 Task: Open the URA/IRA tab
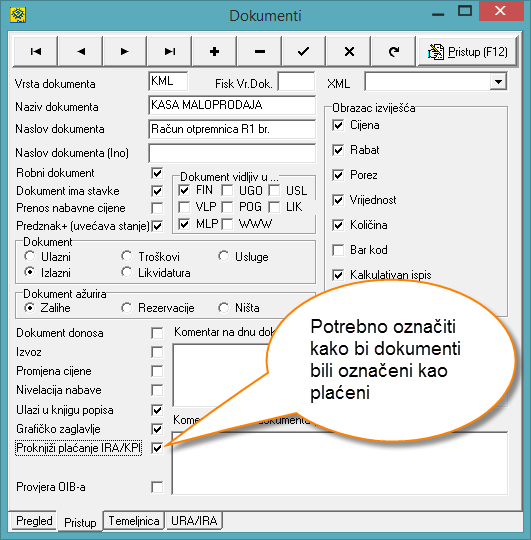point(194,521)
